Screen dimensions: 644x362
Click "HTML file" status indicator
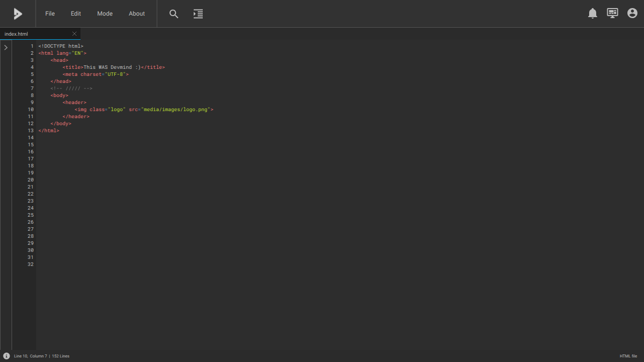[628, 356]
